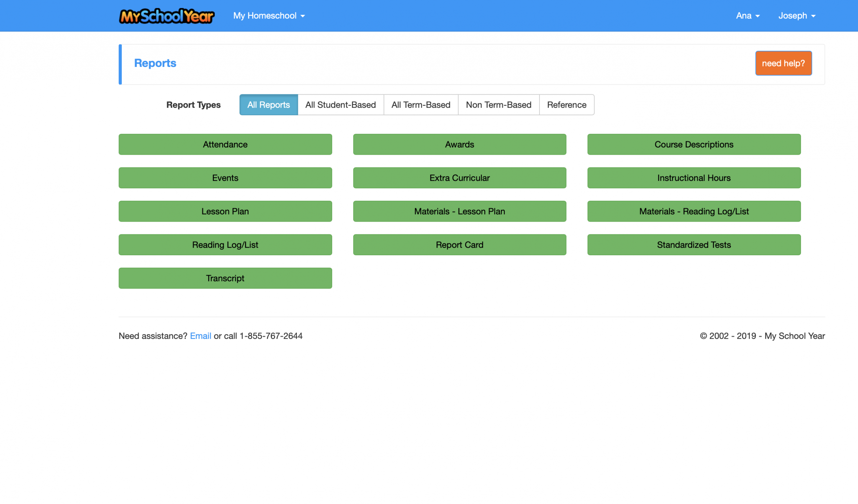Click the MySchoolYear logo
Image resolution: width=858 pixels, height=504 pixels.
pyautogui.click(x=166, y=16)
